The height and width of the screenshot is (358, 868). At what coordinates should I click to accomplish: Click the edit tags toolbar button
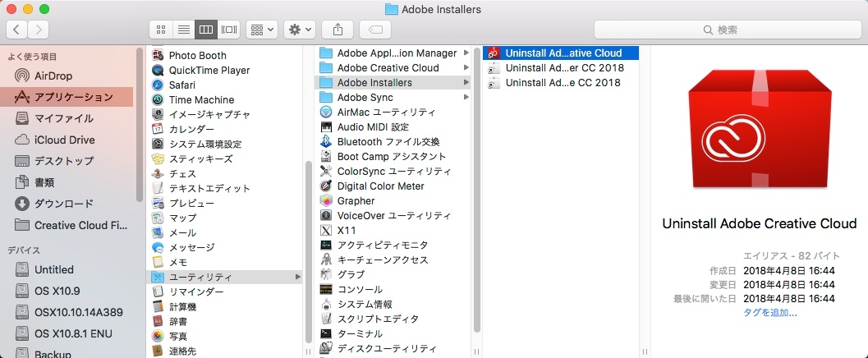[x=374, y=30]
